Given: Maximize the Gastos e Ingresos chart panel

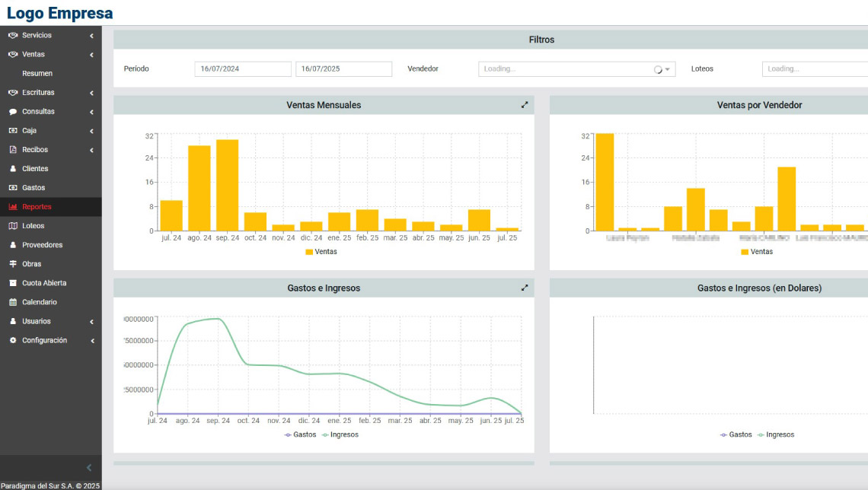Looking at the screenshot, I should coord(525,288).
